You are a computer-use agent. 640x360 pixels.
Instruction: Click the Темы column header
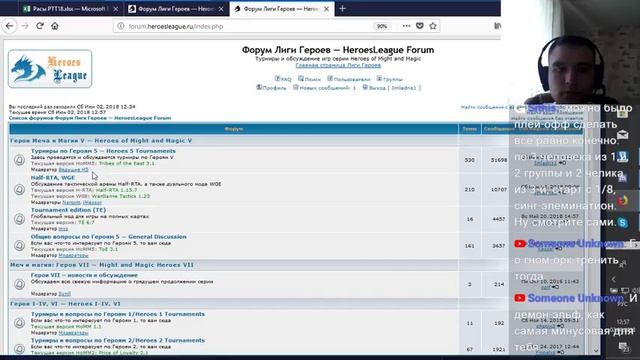[x=469, y=129]
